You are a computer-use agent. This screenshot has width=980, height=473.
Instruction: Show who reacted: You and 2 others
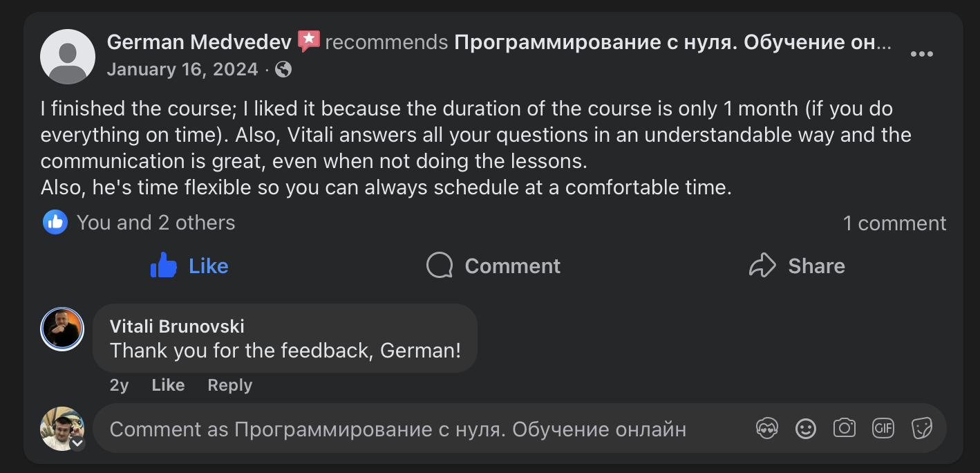(x=156, y=223)
